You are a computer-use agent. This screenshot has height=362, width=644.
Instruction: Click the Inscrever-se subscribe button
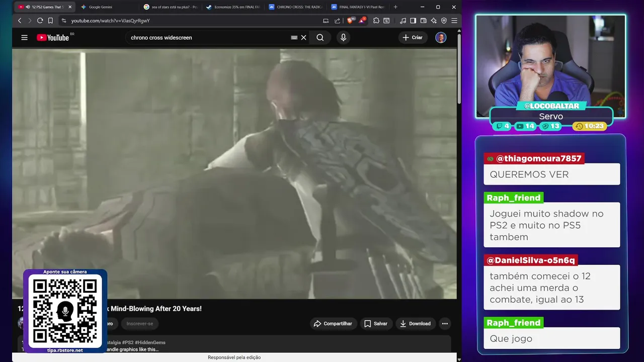[140, 324]
